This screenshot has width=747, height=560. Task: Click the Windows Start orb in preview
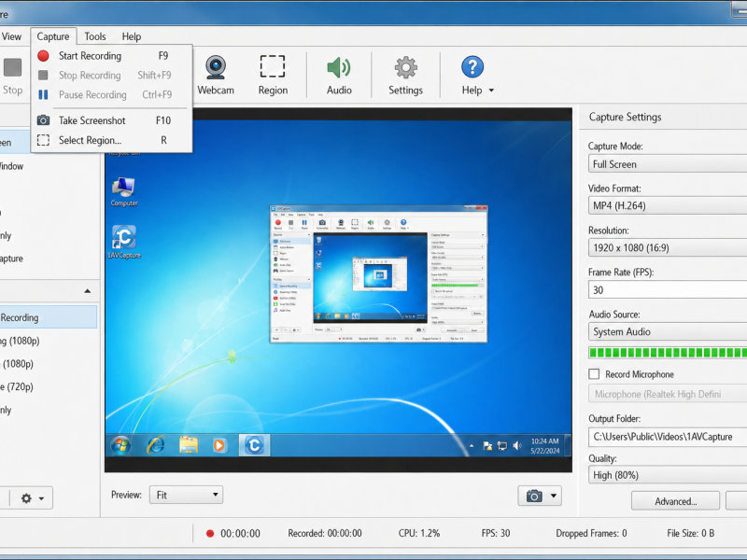(120, 446)
